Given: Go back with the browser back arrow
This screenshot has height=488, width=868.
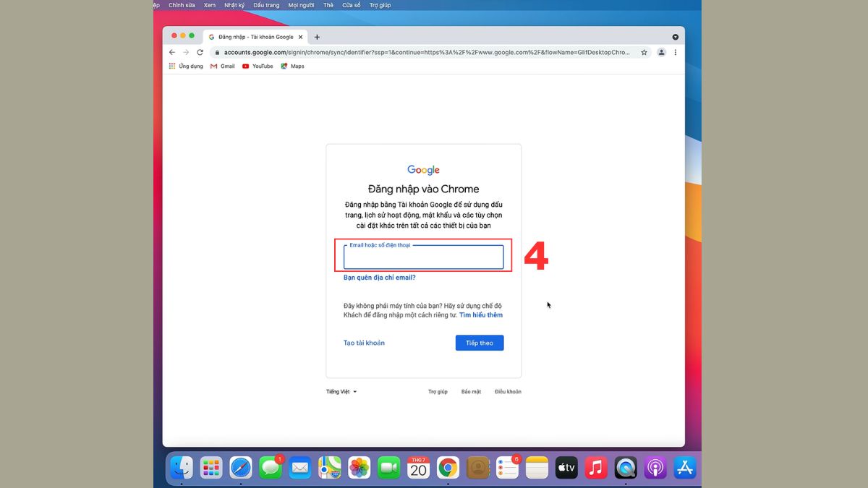Looking at the screenshot, I should [172, 52].
